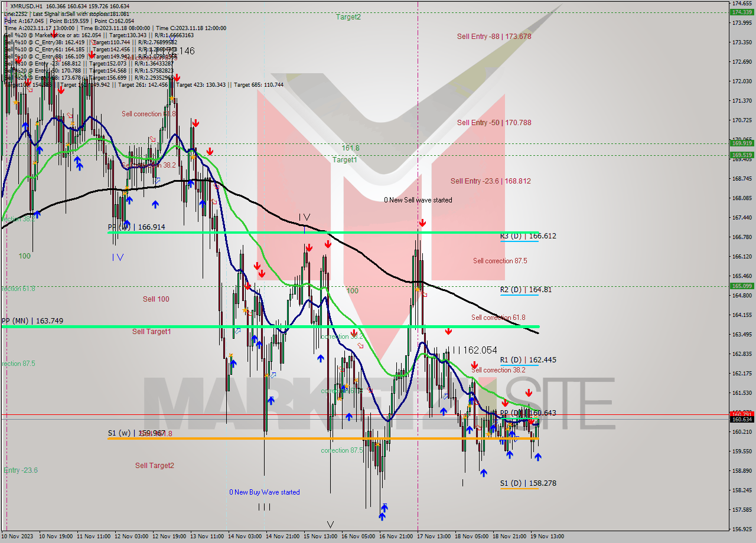Click the green Target2 label
756x543 pixels.
[x=348, y=17]
